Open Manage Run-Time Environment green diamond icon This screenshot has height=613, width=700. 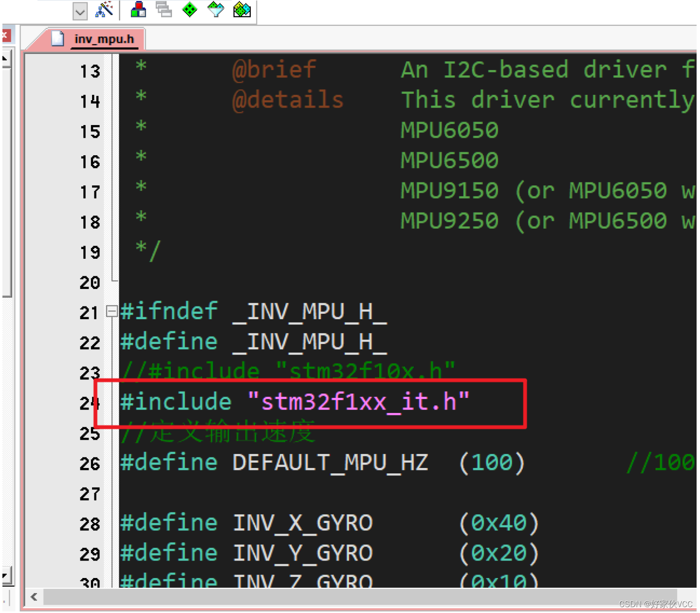tap(189, 9)
